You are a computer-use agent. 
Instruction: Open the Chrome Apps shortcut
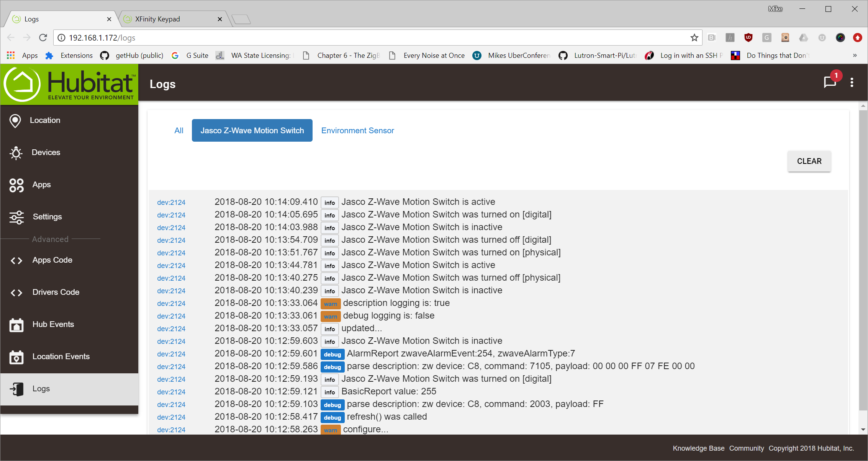[x=22, y=56]
